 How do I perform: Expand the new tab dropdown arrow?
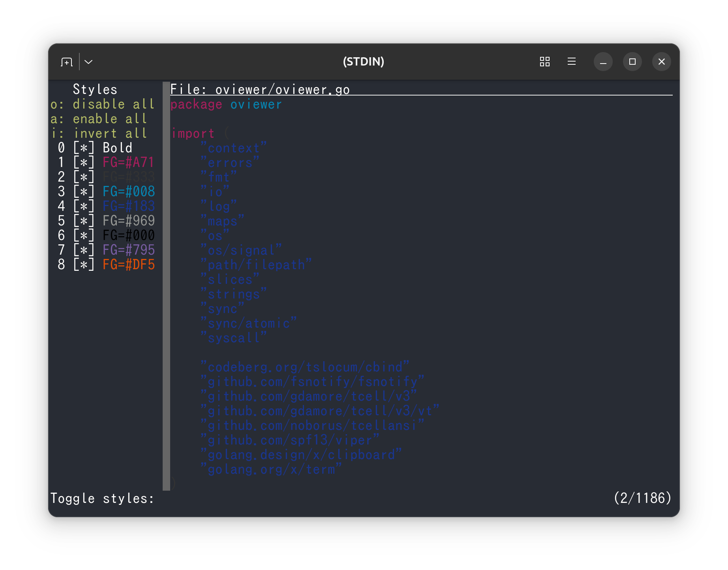[x=88, y=62]
